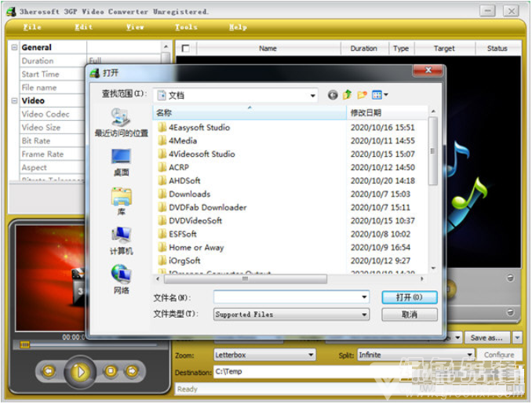Open the 文件名 (file name) dropdown arrow
Viewport: 532px width, 404px height.
[x=364, y=297]
